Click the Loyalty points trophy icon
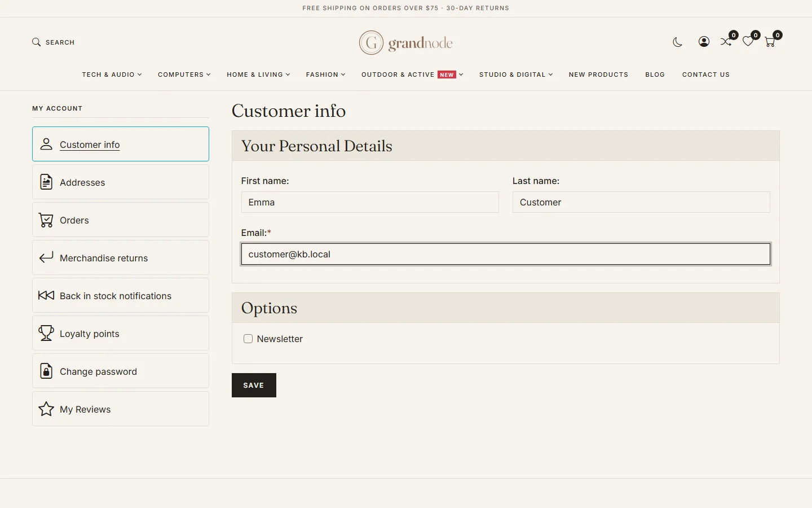 click(46, 333)
